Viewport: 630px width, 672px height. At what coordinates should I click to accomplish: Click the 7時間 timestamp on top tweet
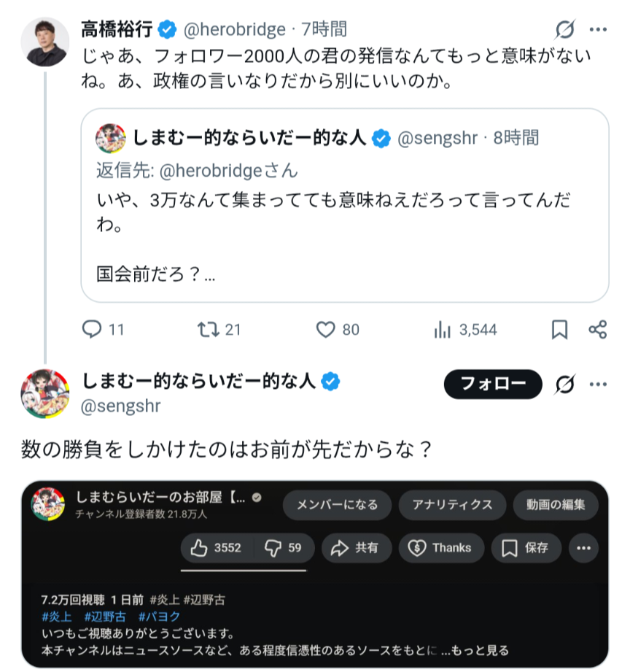point(324,29)
